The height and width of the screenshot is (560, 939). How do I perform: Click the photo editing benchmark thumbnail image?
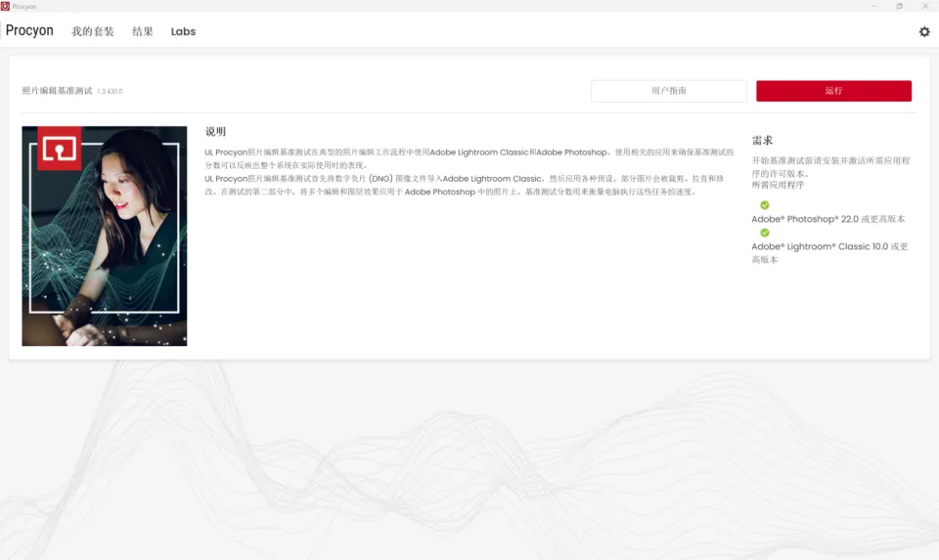(105, 236)
